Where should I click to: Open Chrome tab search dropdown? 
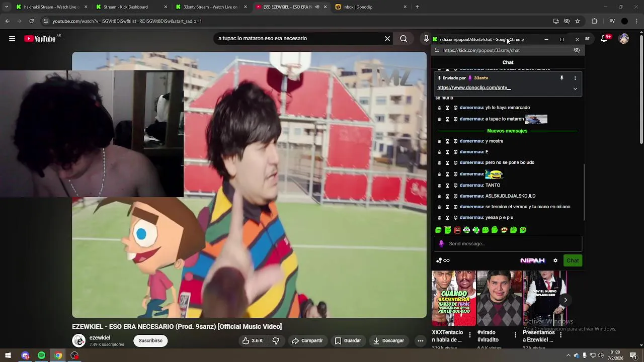click(x=6, y=7)
